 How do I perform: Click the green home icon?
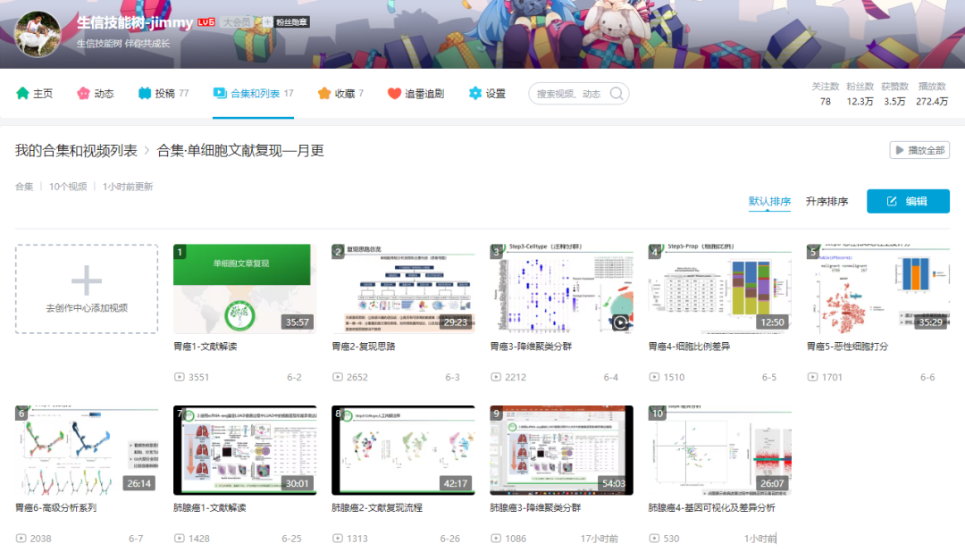pos(22,94)
